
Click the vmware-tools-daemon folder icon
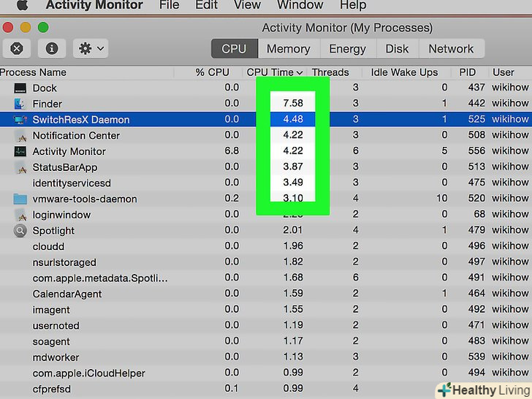coord(20,199)
